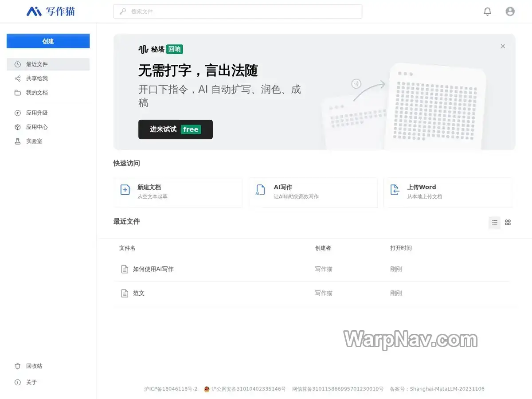
Task: Open the 如何使用AI写作 file
Action: [153, 269]
